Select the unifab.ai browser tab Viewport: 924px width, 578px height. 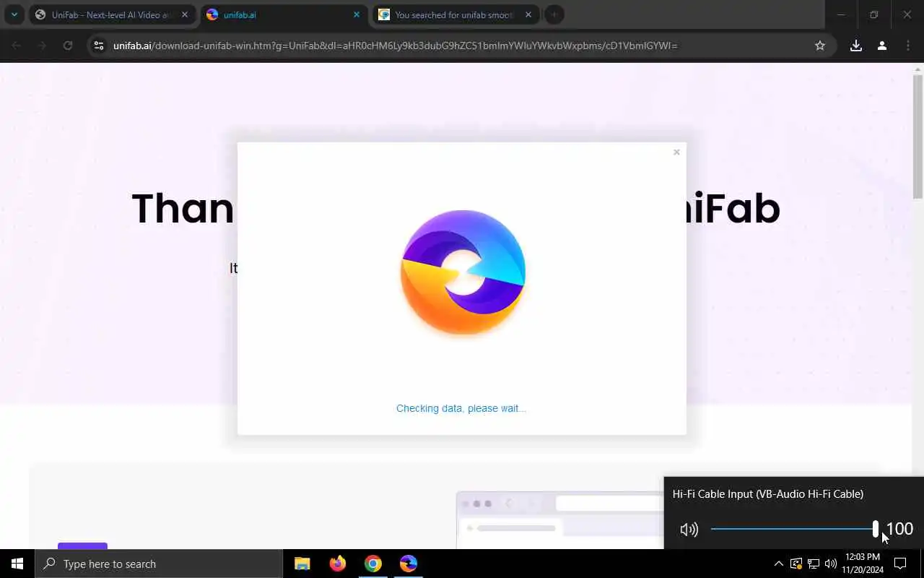pyautogui.click(x=282, y=14)
